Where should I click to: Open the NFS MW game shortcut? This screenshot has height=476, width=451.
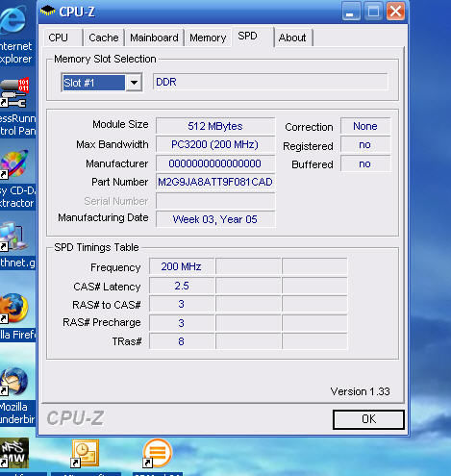point(14,453)
